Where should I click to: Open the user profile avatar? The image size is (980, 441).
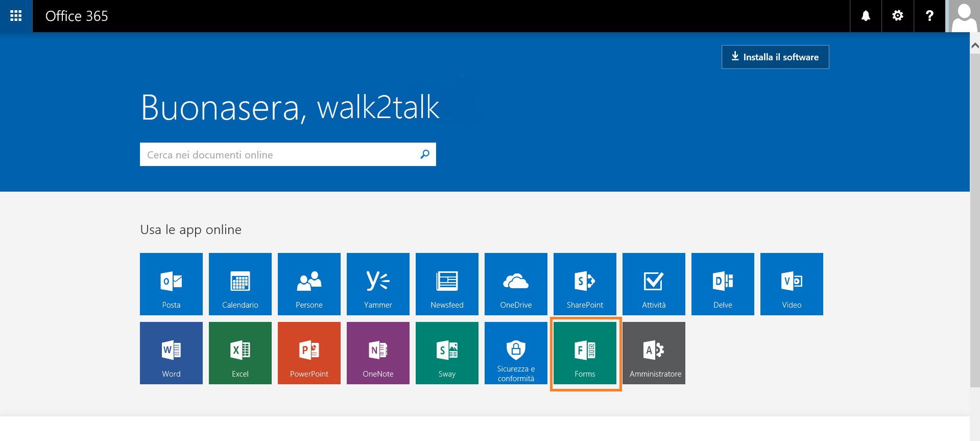[964, 16]
